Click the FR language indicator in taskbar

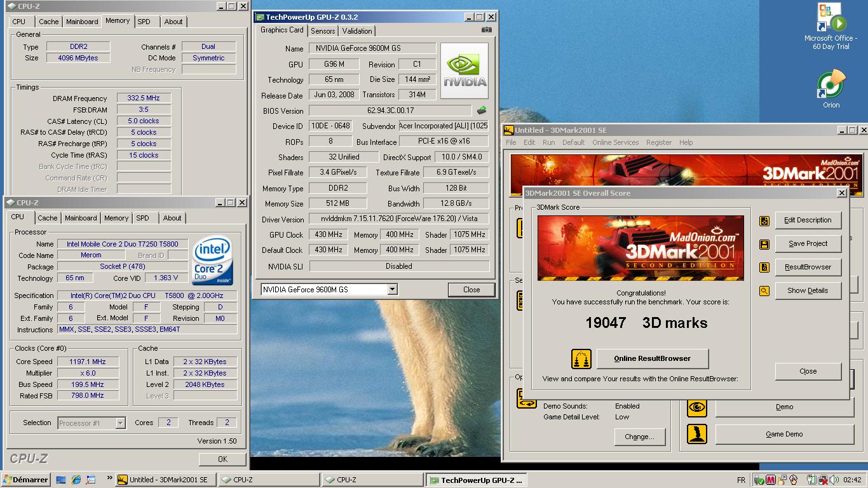point(741,480)
